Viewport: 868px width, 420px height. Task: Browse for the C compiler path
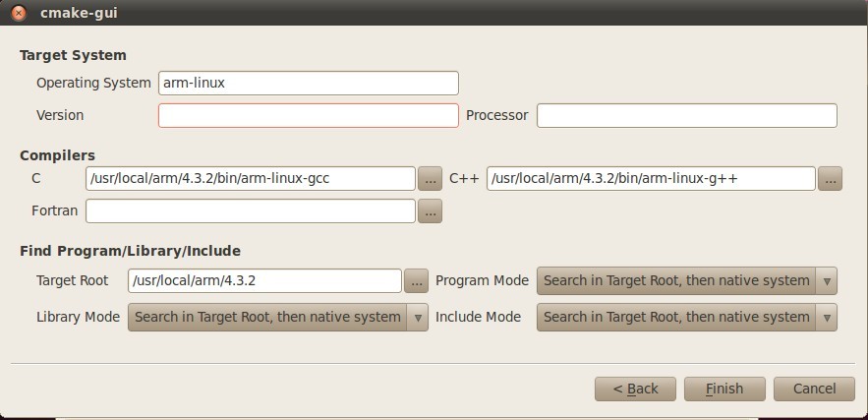[x=430, y=178]
